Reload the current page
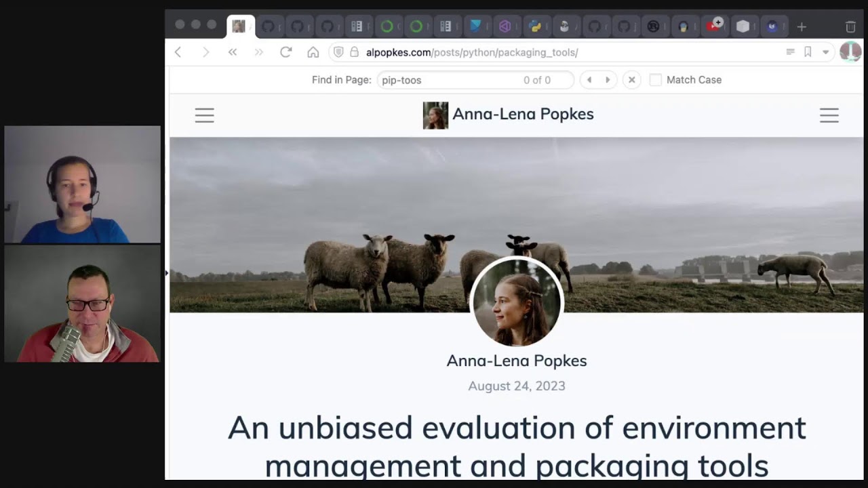 click(x=285, y=52)
